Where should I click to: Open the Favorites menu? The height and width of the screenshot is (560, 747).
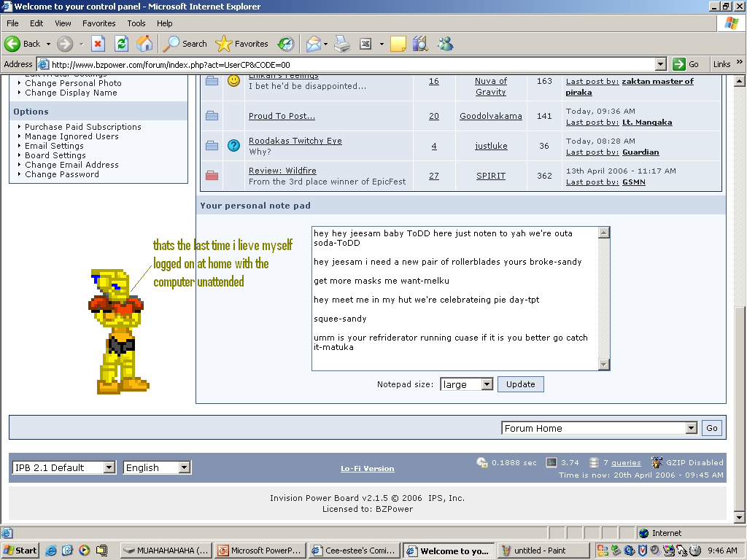point(99,23)
